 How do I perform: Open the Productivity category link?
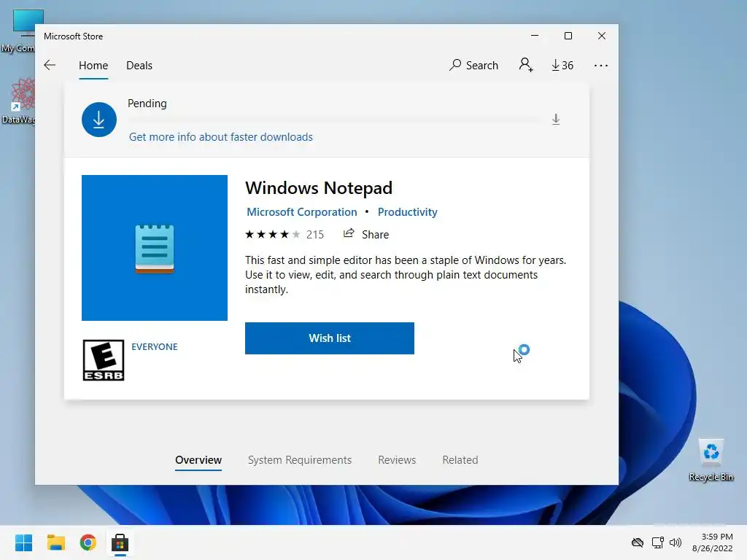click(407, 212)
